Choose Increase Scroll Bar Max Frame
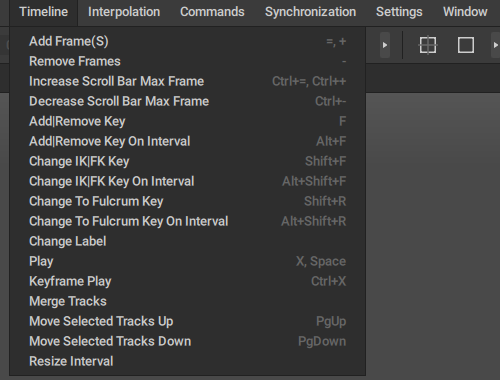The width and height of the screenshot is (500, 380). coord(188,81)
